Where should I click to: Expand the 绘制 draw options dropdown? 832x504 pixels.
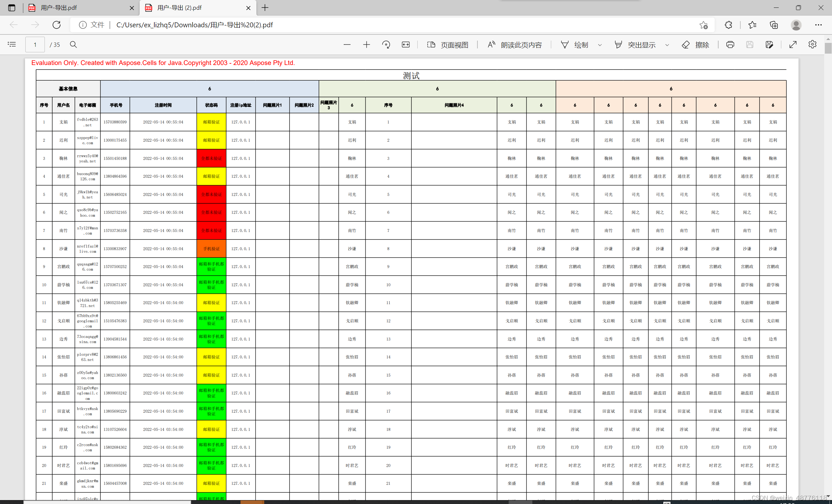pos(600,45)
